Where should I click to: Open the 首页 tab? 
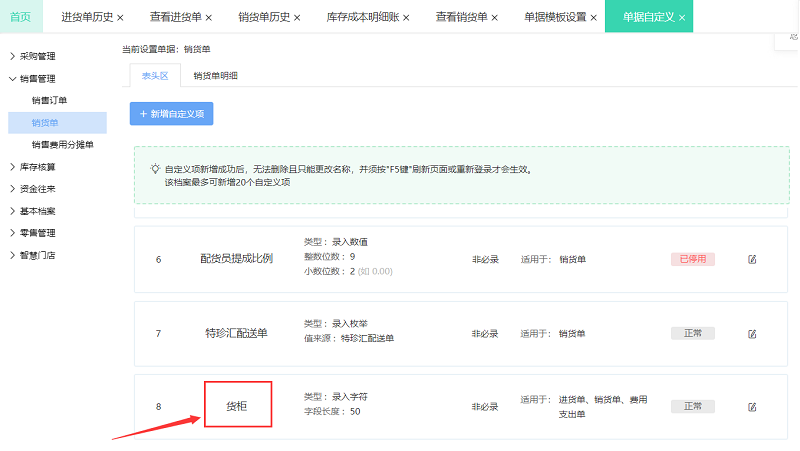21,17
